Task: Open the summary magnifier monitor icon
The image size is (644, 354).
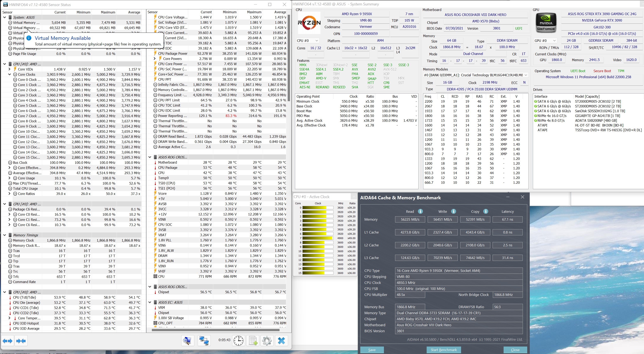Action: coord(187,341)
